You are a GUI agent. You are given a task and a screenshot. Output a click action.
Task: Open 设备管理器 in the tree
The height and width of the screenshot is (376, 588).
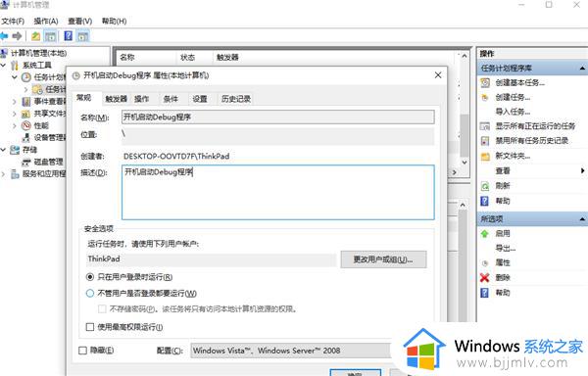click(x=50, y=138)
